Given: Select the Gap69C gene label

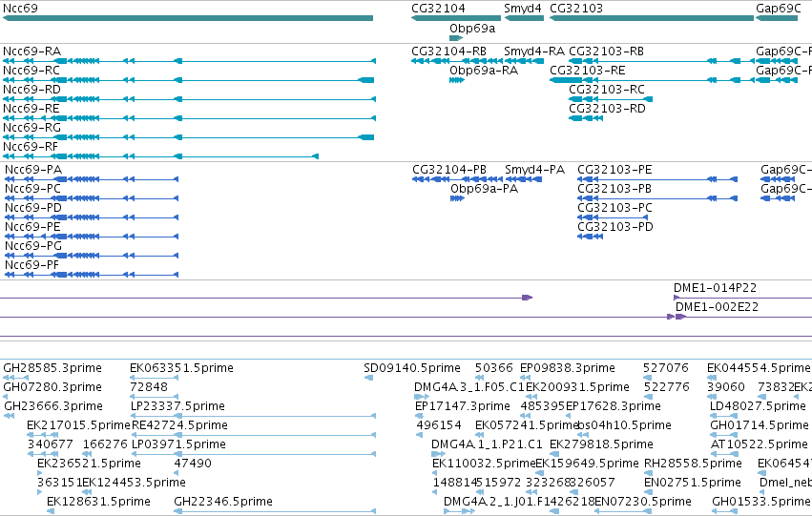Looking at the screenshot, I should pyautogui.click(x=779, y=9).
